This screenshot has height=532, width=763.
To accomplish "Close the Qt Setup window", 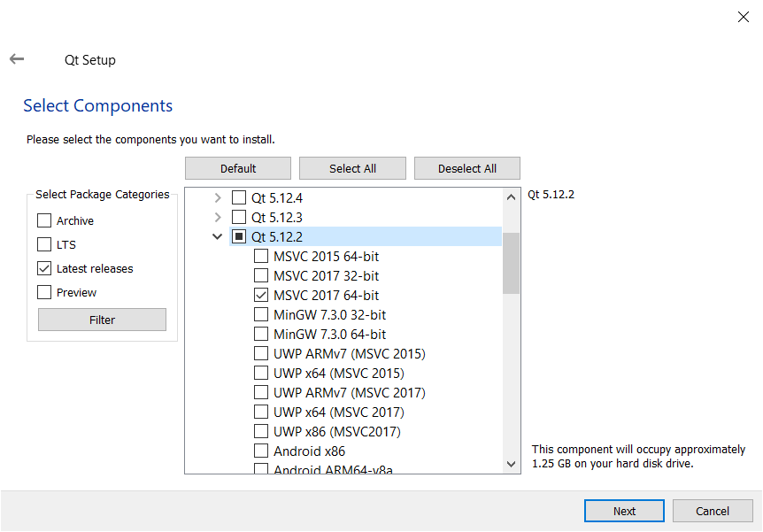I will pos(743,17).
